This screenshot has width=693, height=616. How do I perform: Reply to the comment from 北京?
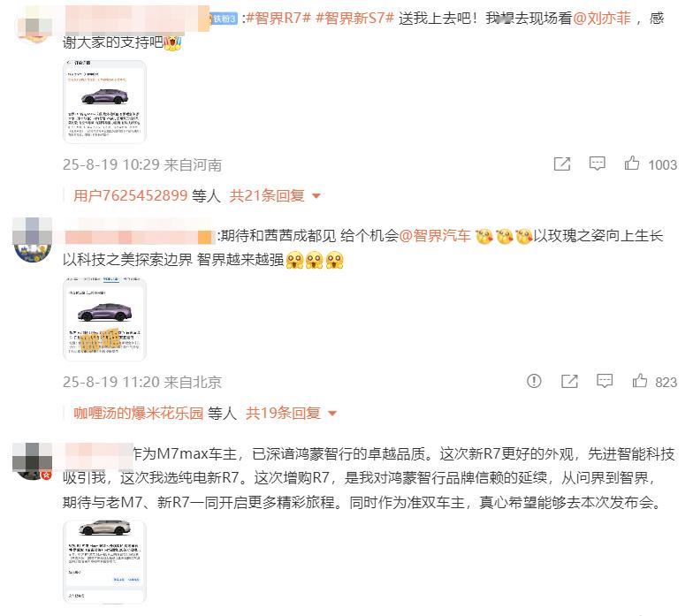[x=605, y=381]
